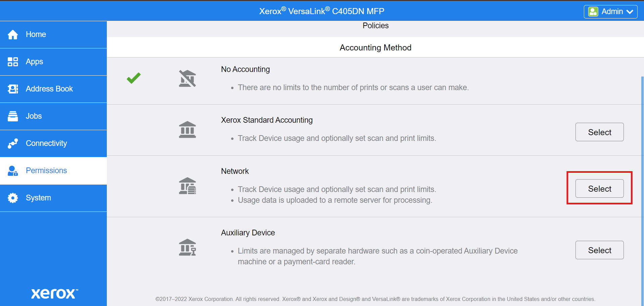Image resolution: width=644 pixels, height=306 pixels.
Task: Open the Admin user dropdown
Action: pyautogui.click(x=610, y=12)
